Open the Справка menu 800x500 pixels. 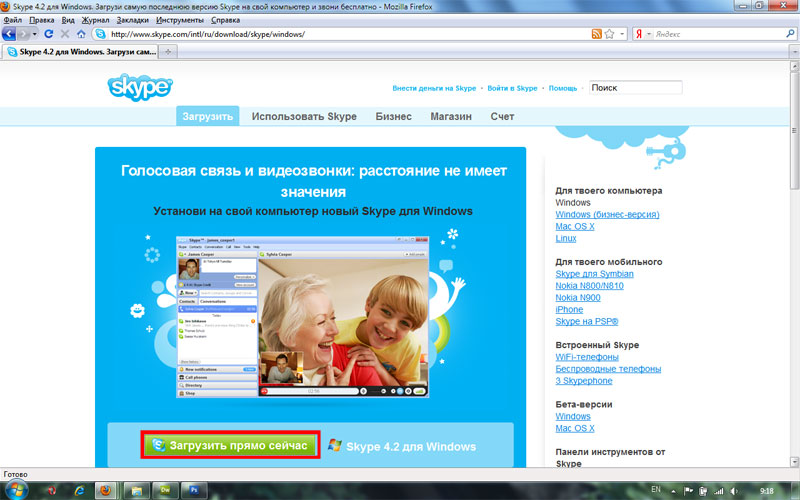tap(225, 20)
